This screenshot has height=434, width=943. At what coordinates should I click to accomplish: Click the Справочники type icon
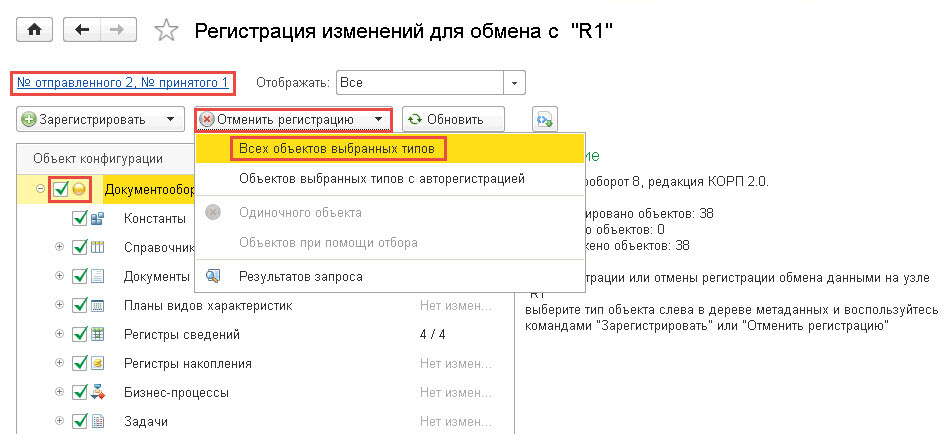pos(97,248)
